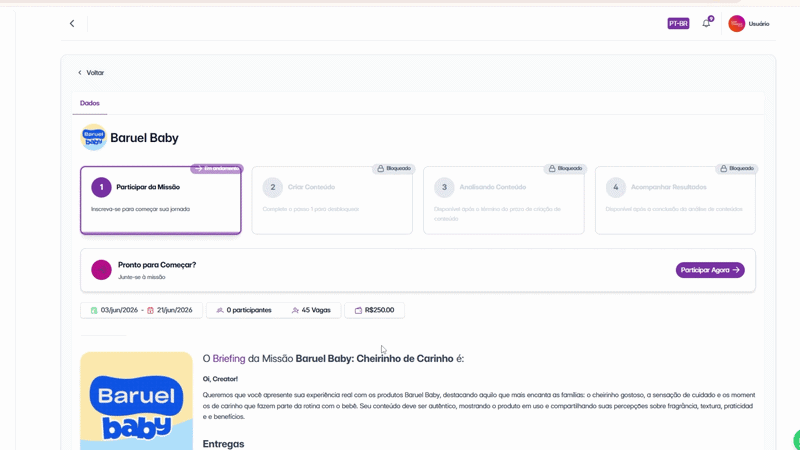Click Inscreva-se para começar sua jornada text
800x450 pixels.
(x=140, y=209)
